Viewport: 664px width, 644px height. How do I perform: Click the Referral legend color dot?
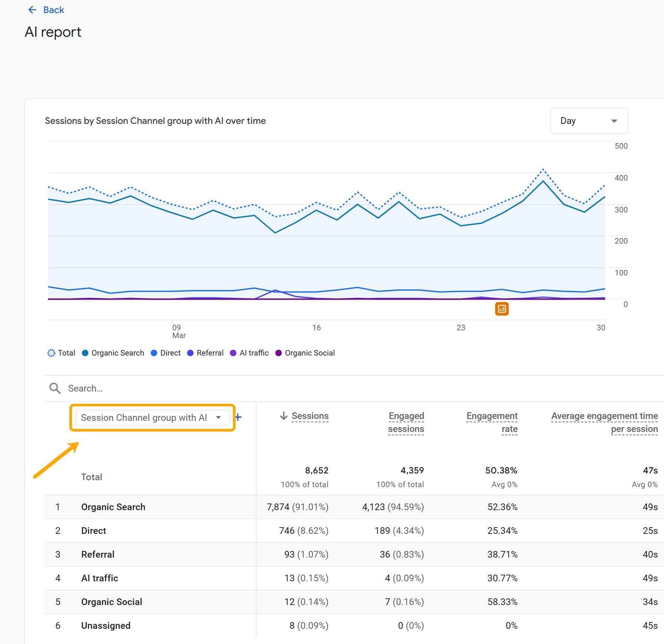(190, 353)
